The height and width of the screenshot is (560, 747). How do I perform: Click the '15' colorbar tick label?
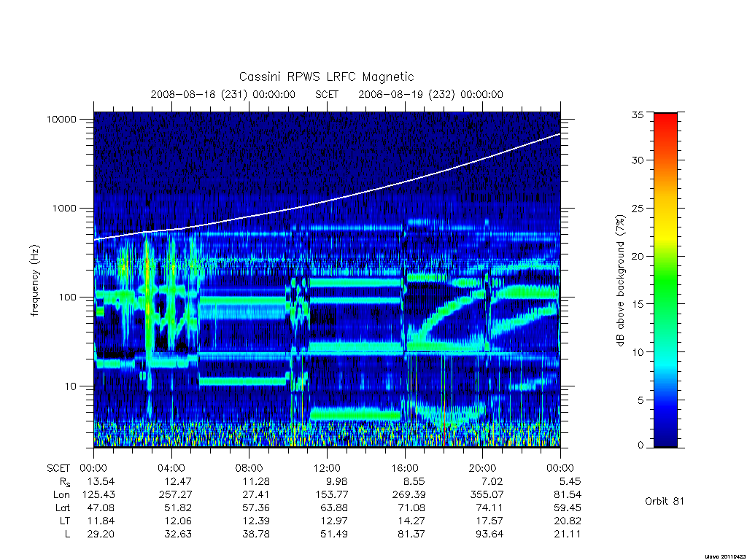point(637,304)
